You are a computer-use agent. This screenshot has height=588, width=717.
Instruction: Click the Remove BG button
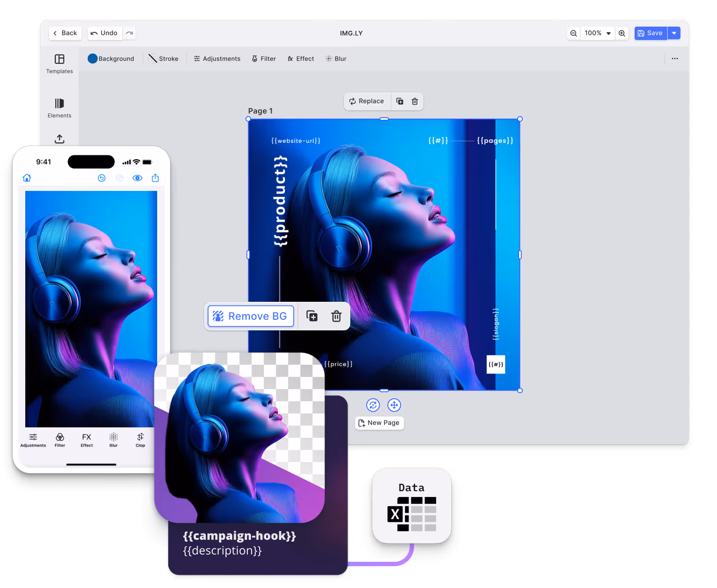pos(250,316)
